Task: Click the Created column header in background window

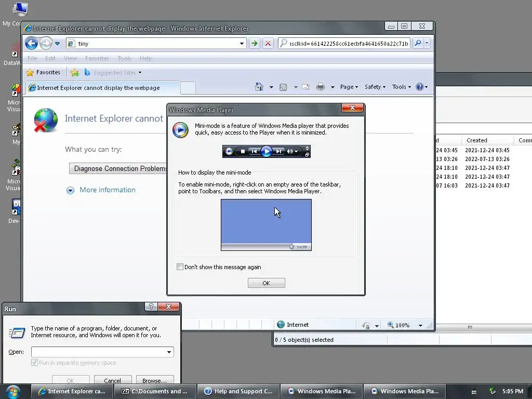Action: pos(487,140)
